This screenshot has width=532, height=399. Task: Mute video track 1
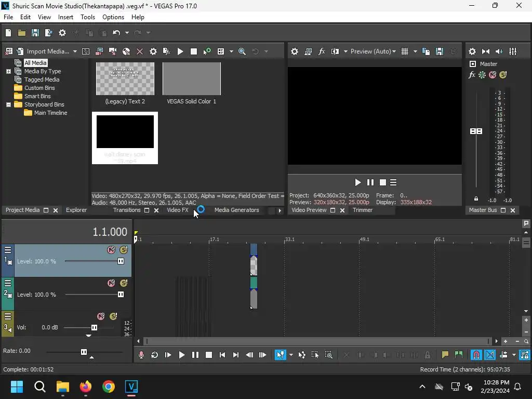tap(111, 250)
